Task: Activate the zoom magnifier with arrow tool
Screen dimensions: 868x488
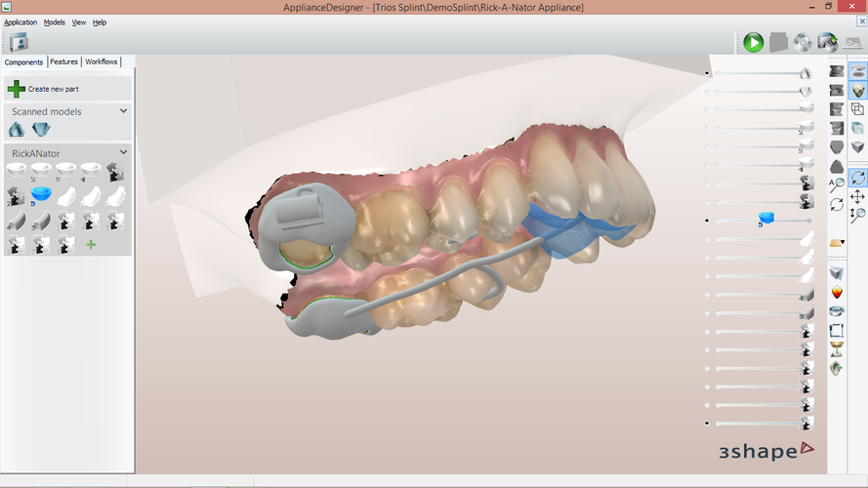Action: [858, 216]
